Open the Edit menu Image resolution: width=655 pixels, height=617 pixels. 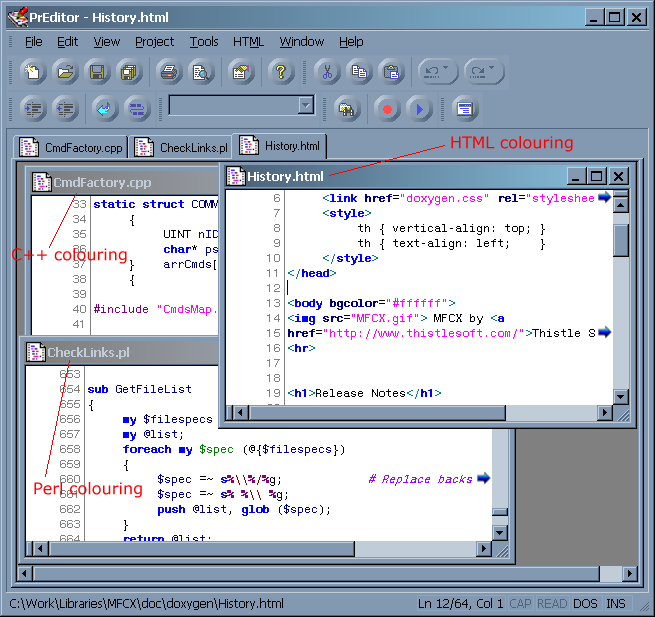click(67, 42)
